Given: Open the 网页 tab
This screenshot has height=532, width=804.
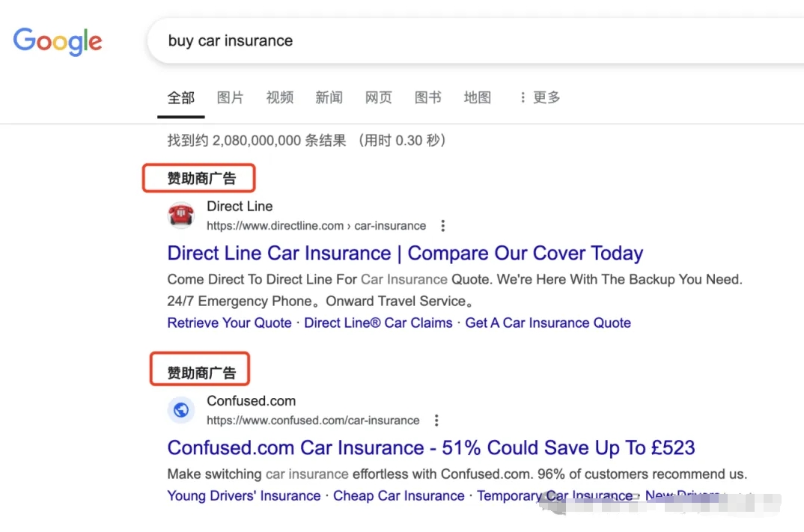Looking at the screenshot, I should (378, 97).
